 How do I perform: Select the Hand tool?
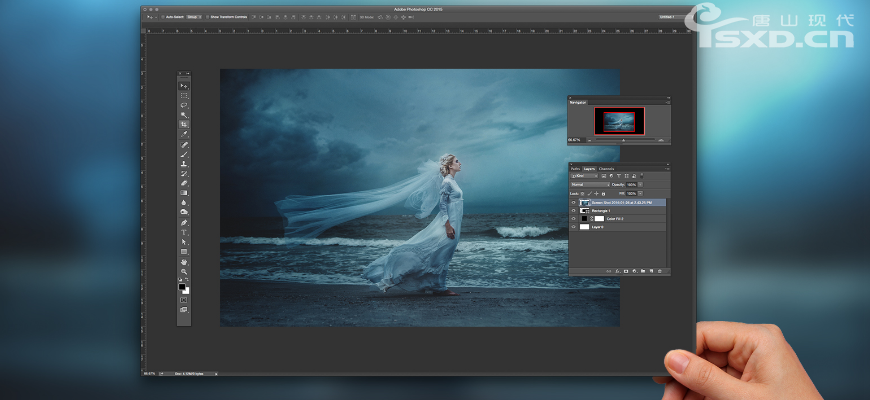pyautogui.click(x=184, y=261)
